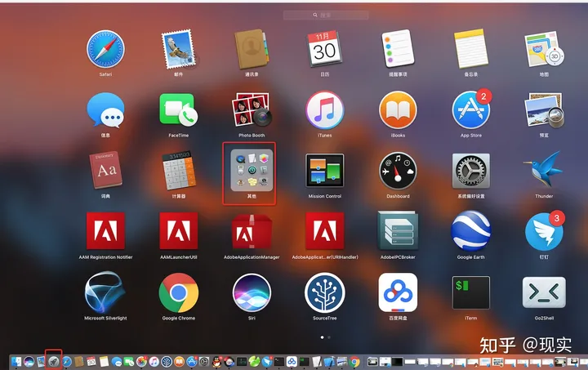Open the App Store app icon
588x370 pixels.
pos(470,109)
